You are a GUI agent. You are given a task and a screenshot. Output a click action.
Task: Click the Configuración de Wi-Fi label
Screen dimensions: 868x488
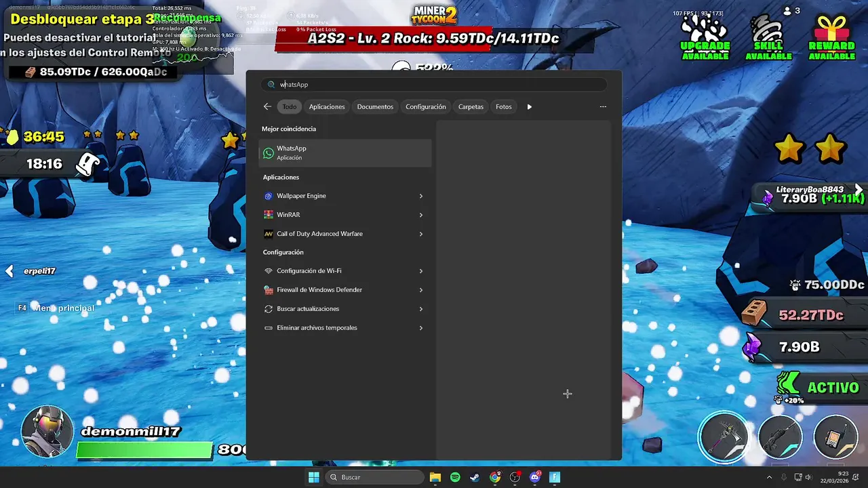click(309, 271)
